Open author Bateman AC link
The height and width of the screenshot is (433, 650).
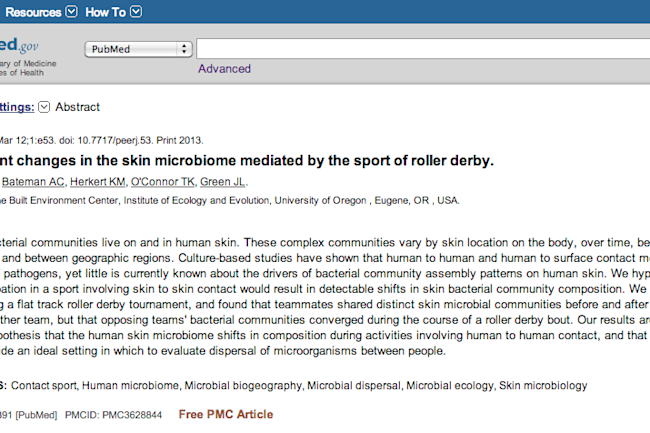tap(33, 181)
